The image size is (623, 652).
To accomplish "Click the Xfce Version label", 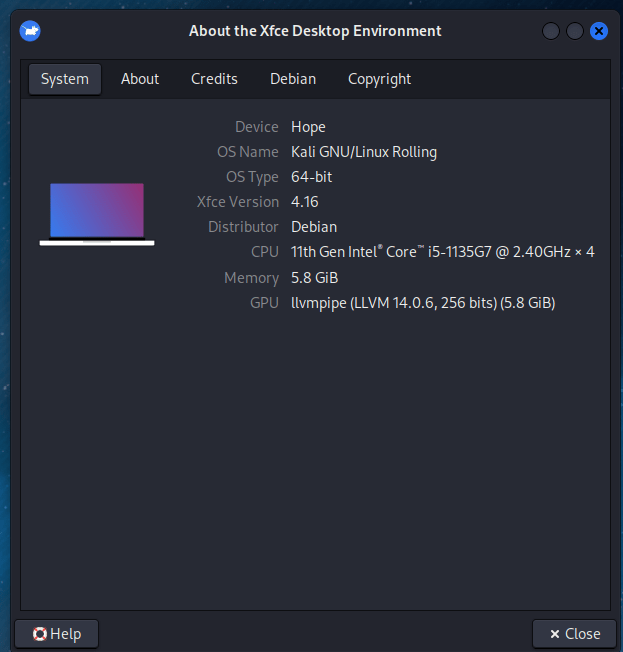I will click(x=238, y=202).
